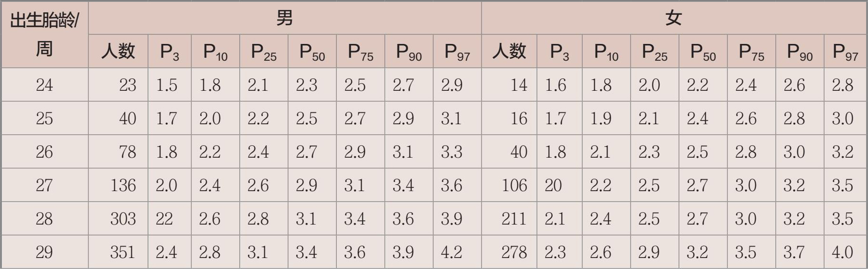This screenshot has height=269, width=868.
Task: Select gestational age 24 row label
Action: (44, 85)
